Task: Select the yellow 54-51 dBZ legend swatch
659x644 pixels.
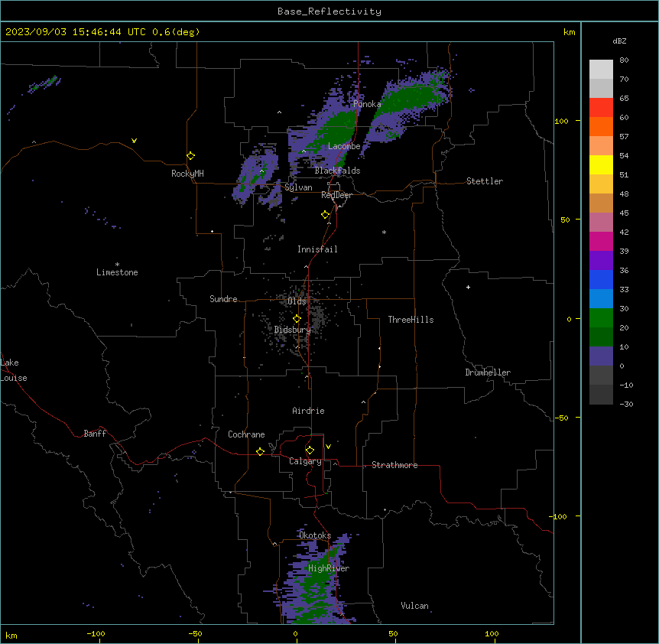Action: coord(601,164)
